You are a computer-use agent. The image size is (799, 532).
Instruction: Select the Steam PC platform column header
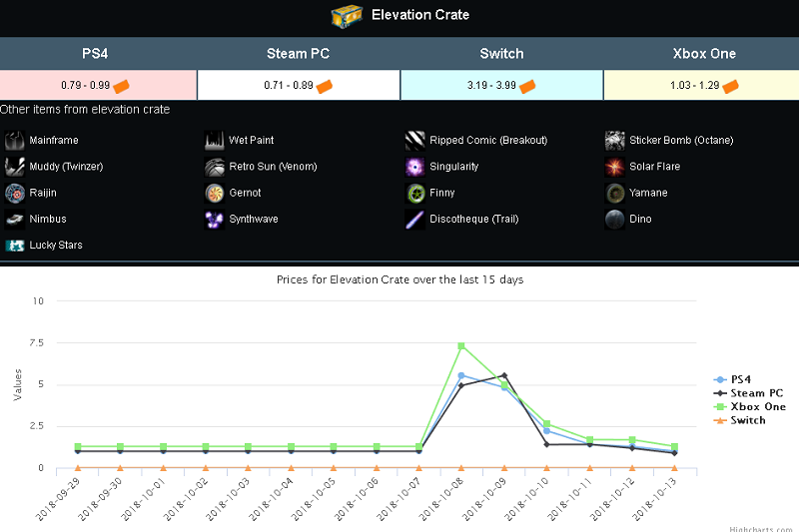(298, 54)
